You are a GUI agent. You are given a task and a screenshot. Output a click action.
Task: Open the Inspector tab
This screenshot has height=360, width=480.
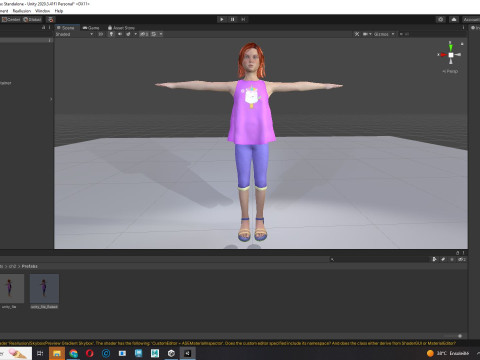(475, 28)
